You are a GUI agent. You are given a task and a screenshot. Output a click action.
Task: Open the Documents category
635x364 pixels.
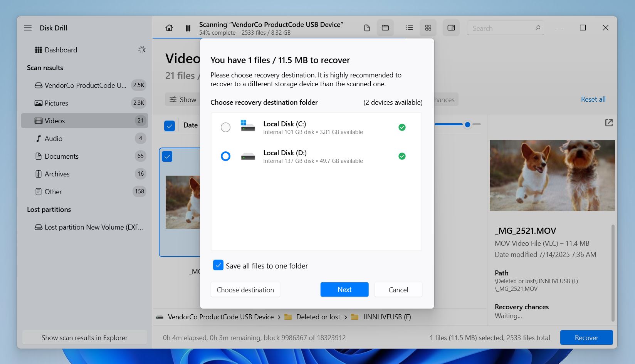84,156
